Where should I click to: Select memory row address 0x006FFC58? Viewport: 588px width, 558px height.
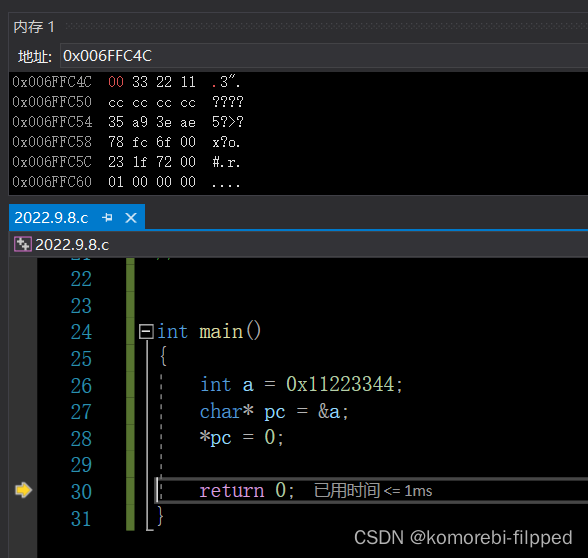pos(52,142)
